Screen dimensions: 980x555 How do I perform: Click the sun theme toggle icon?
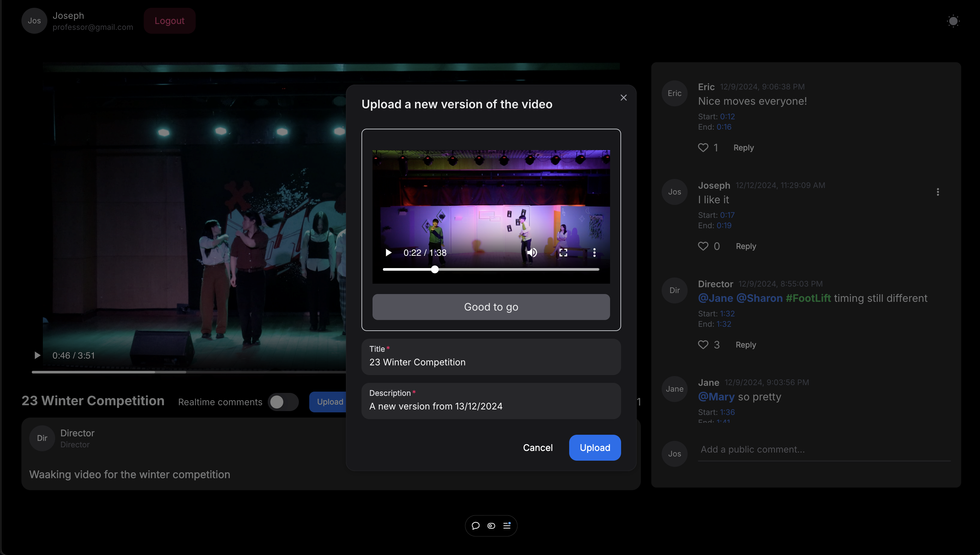953,21
